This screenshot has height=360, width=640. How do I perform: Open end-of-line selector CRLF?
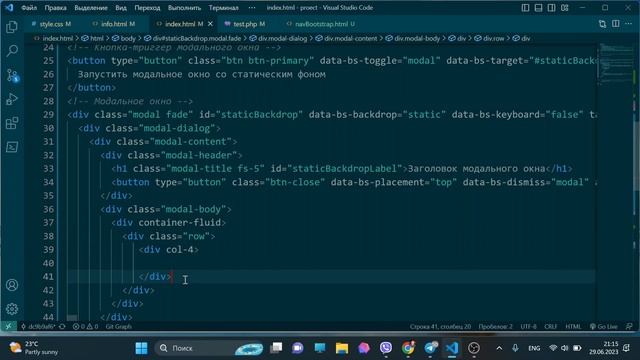click(550, 327)
